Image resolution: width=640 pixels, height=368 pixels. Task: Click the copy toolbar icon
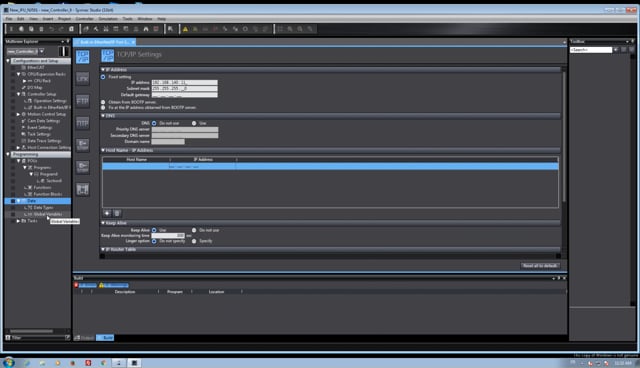coord(21,29)
